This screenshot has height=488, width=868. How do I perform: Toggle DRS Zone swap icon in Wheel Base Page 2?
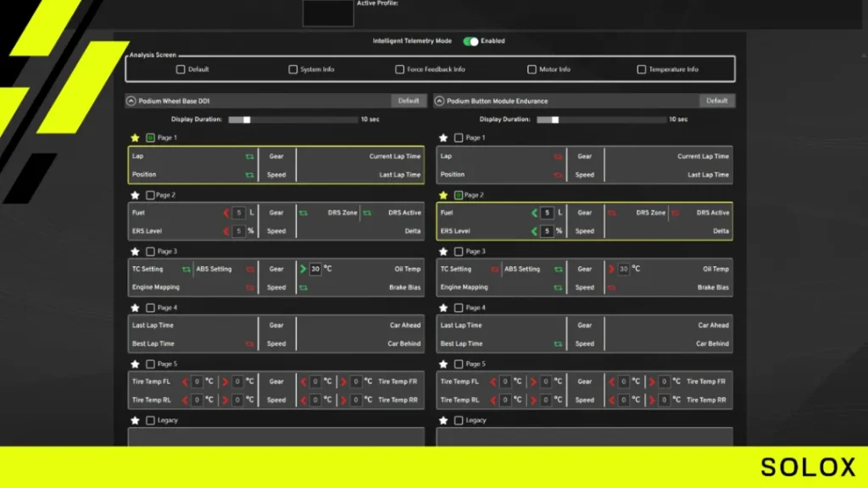coord(303,213)
